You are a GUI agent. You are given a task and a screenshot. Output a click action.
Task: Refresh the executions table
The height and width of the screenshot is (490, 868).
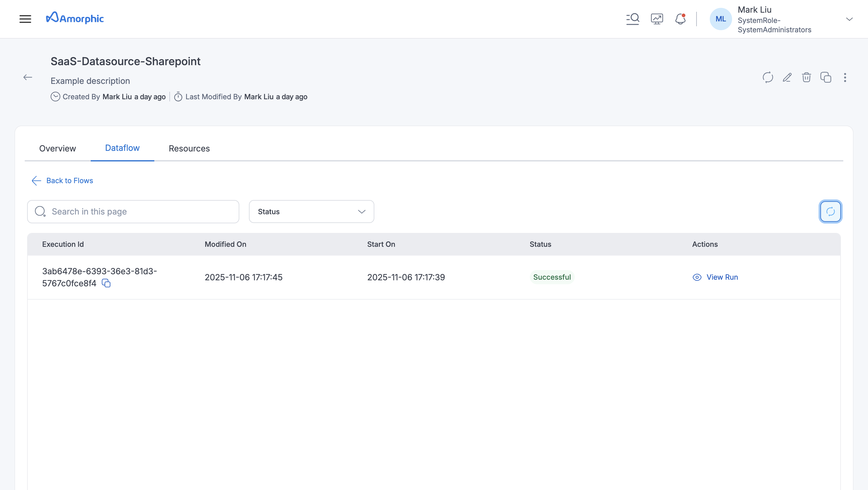pos(830,212)
